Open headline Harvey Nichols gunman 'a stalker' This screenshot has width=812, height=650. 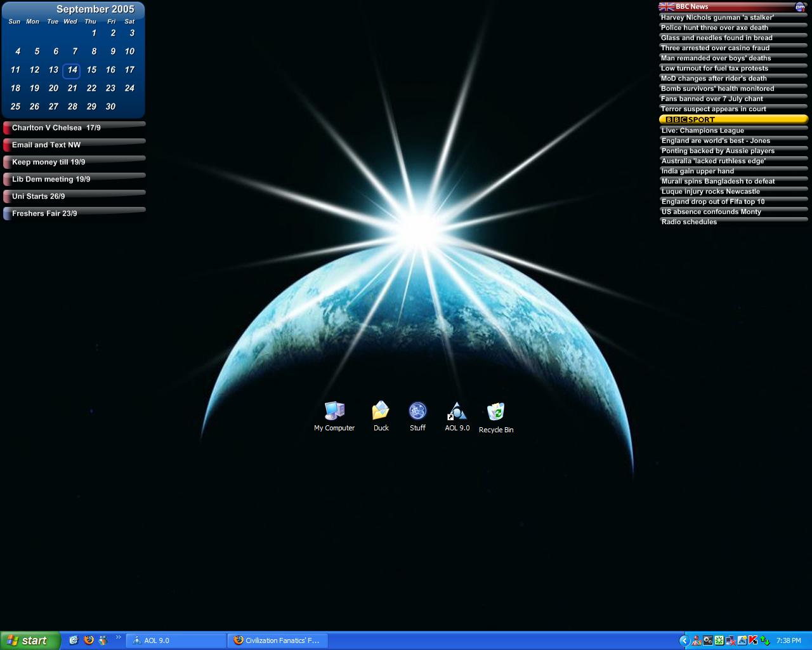pos(733,18)
